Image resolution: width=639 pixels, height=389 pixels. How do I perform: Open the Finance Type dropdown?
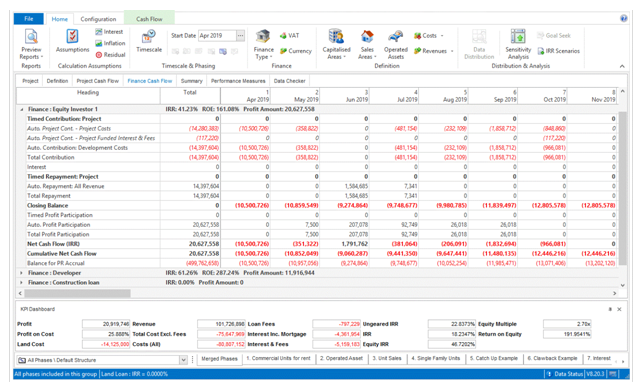point(263,45)
